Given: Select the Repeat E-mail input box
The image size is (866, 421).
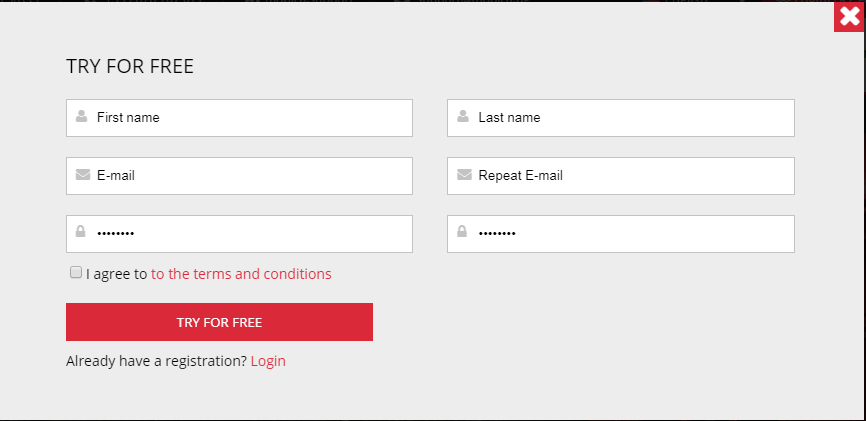Looking at the screenshot, I should click(x=630, y=176).
